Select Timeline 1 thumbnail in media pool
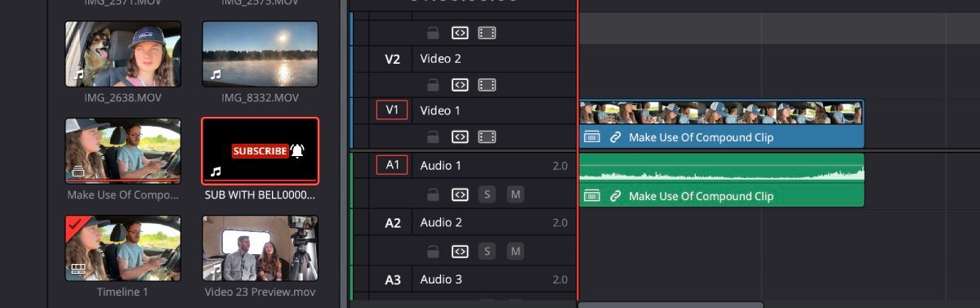The height and width of the screenshot is (308, 980). (x=122, y=248)
